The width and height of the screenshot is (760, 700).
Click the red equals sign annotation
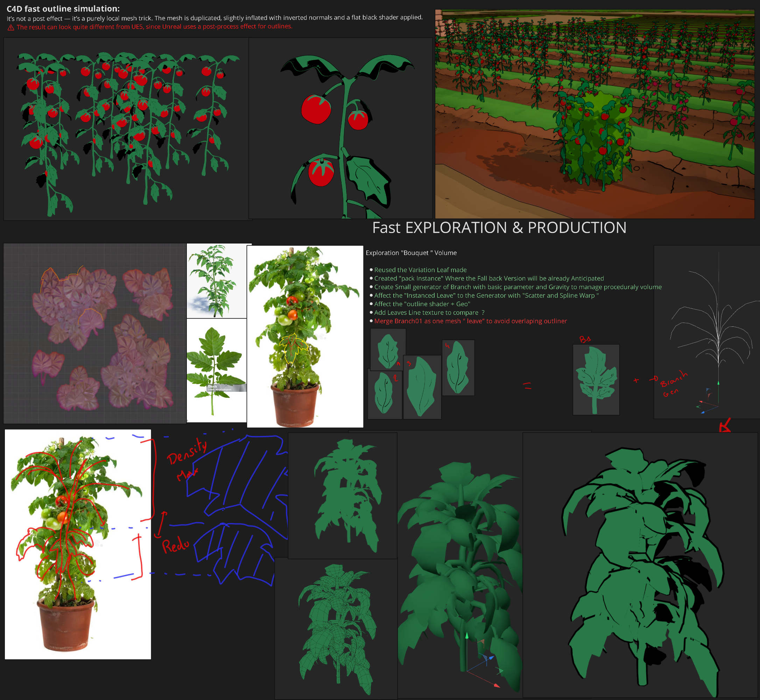coord(527,386)
